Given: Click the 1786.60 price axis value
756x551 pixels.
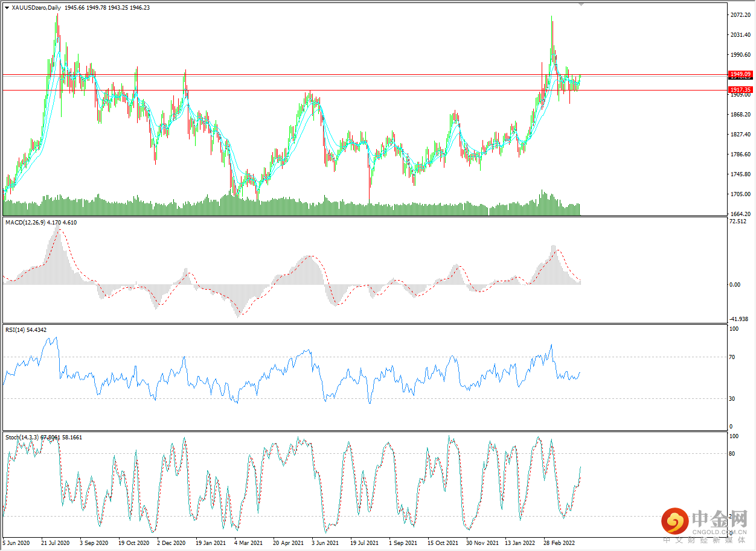Looking at the screenshot, I should [x=740, y=154].
